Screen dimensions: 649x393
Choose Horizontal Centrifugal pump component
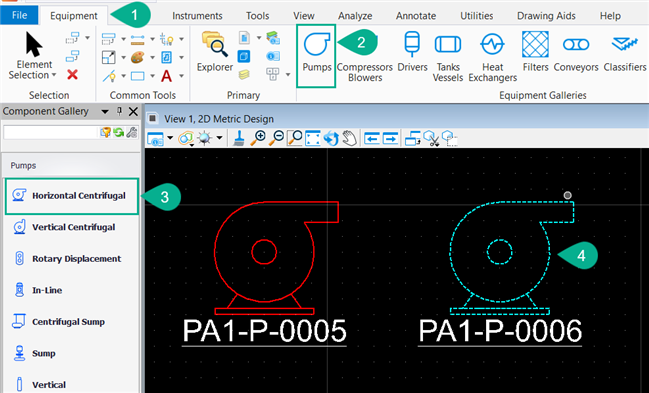click(x=72, y=196)
